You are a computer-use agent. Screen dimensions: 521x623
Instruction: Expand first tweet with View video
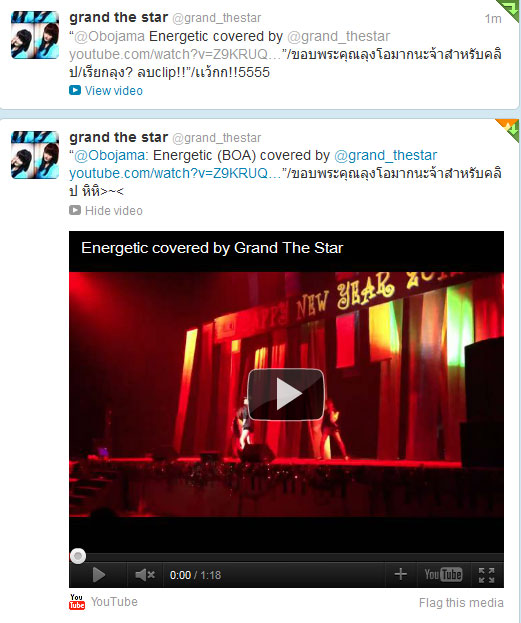point(106,91)
